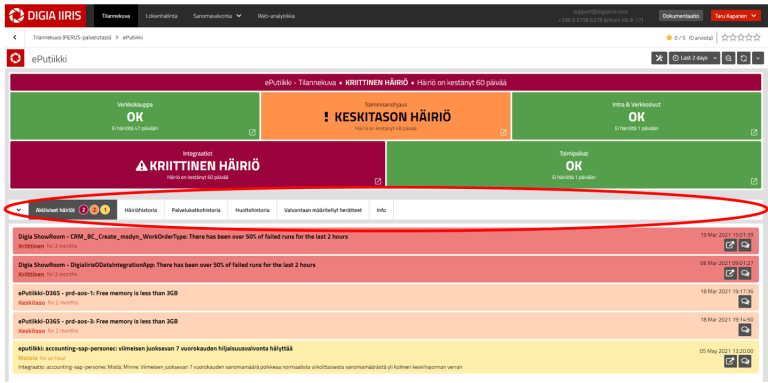Open Toimipaikat tile external link icon
Screen dimensions: 768x383
754,181
